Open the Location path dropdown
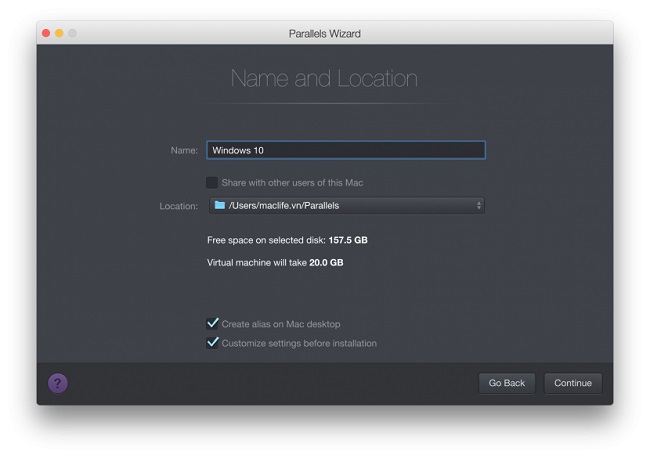650x458 pixels. pos(346,206)
